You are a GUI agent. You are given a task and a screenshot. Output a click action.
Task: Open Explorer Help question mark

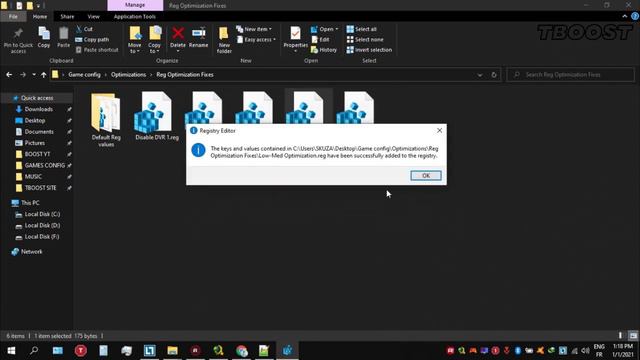pyautogui.click(x=635, y=16)
